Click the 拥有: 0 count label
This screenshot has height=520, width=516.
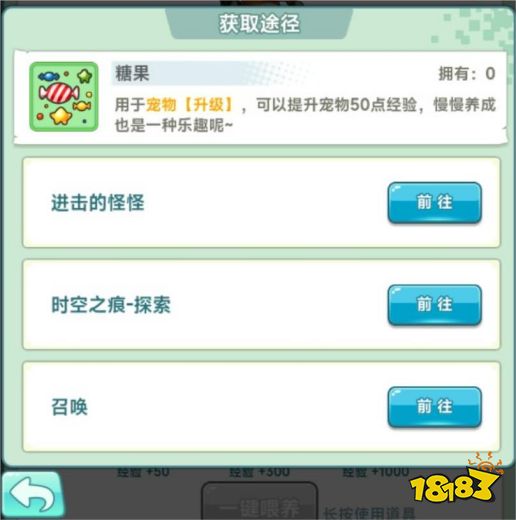(x=467, y=74)
